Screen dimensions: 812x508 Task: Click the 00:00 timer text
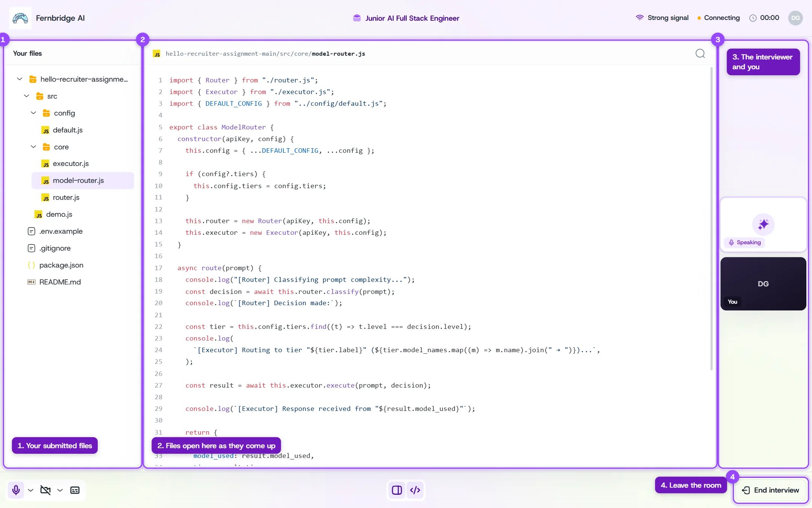(x=770, y=18)
